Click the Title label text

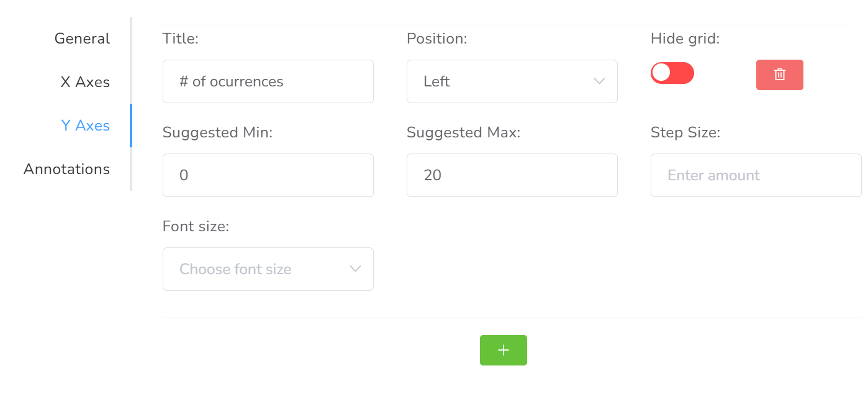click(180, 39)
